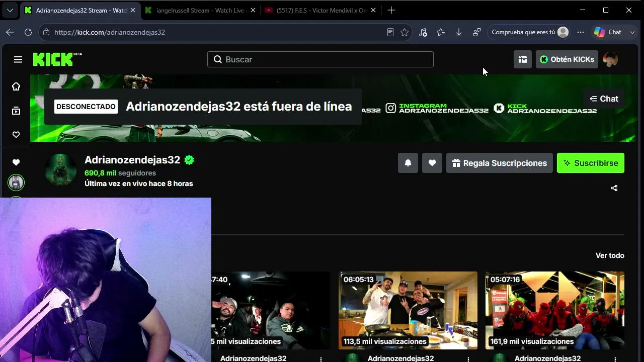Click Última vez en vivo hace 8 horas

[139, 184]
